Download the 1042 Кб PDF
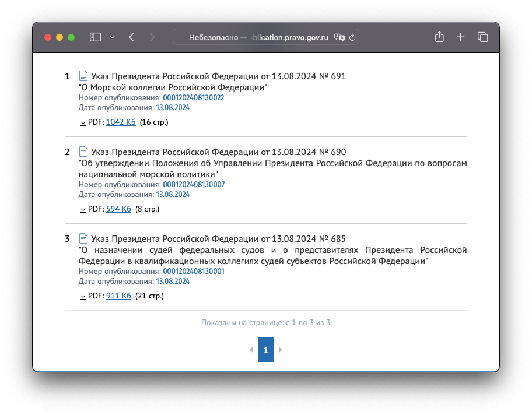532x415 pixels. pos(121,122)
